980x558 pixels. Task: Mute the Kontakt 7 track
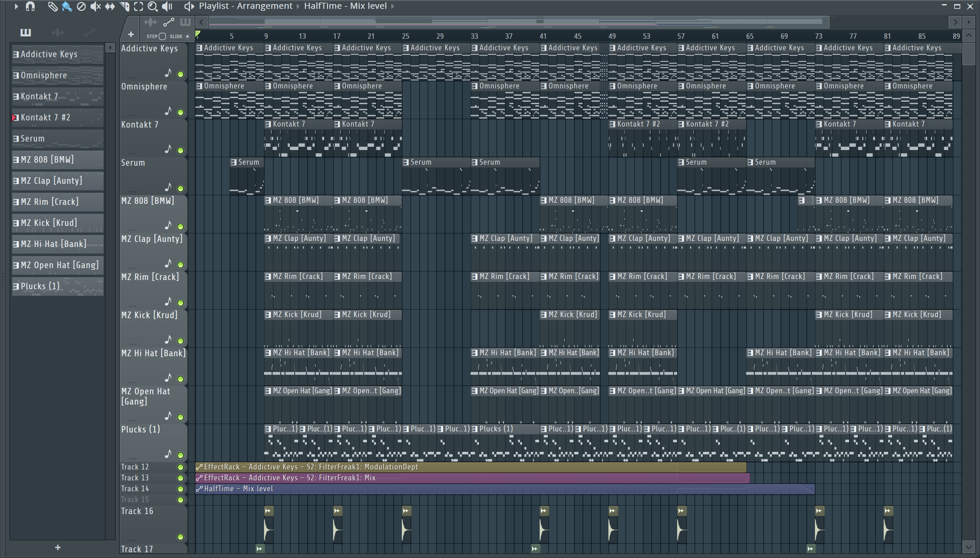180,150
